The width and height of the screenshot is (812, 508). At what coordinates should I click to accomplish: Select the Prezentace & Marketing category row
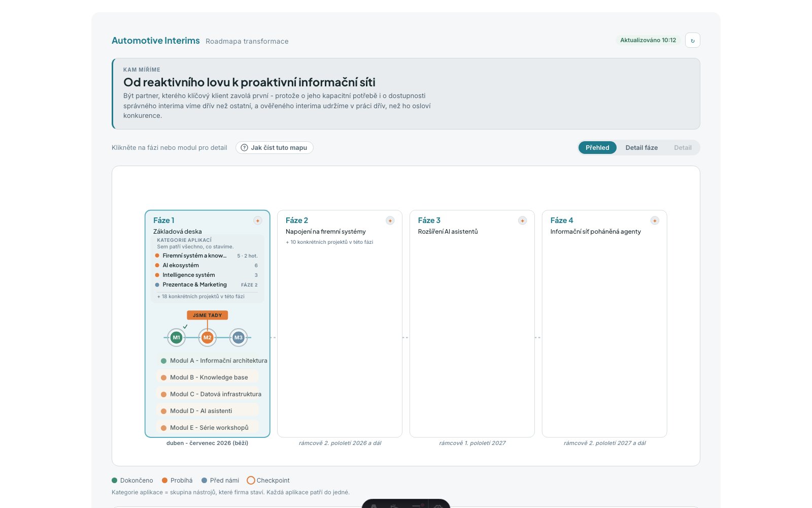207,284
